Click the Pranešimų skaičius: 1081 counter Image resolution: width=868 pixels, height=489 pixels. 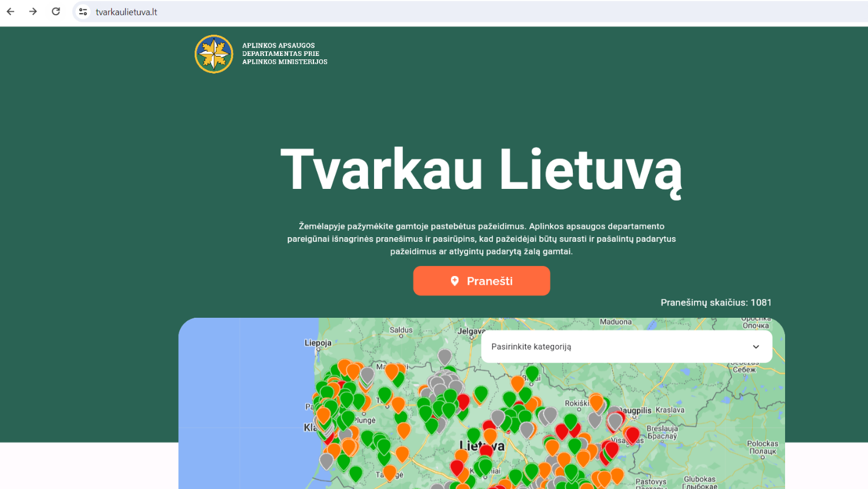click(x=716, y=302)
